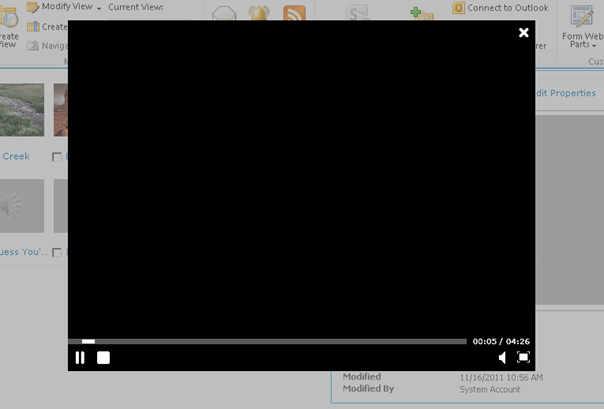Click the Create Column button
The width and height of the screenshot is (604, 409).
[47, 27]
